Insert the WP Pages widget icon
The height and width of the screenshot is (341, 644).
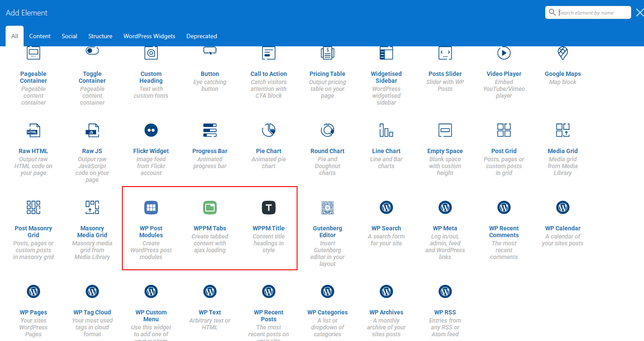(x=33, y=292)
